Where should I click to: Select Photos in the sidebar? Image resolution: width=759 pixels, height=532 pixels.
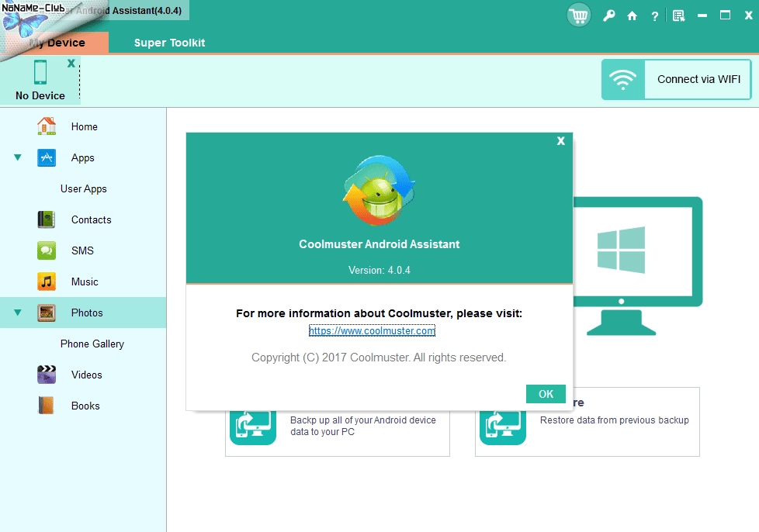87,313
